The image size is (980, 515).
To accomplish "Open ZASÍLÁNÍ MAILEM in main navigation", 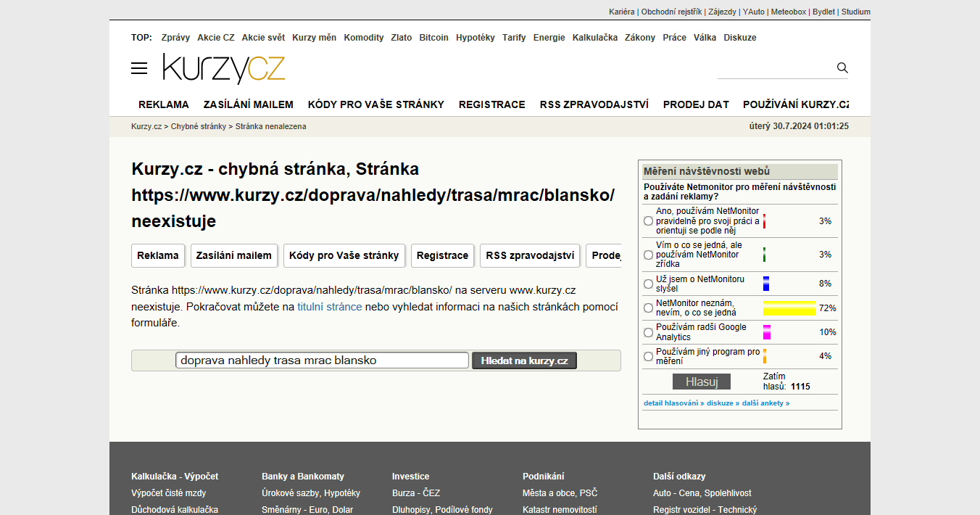I will coord(249,104).
